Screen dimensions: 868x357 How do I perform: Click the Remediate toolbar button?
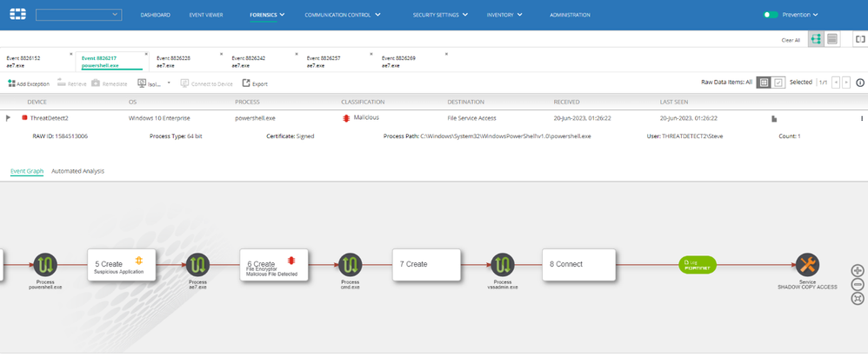click(x=110, y=83)
